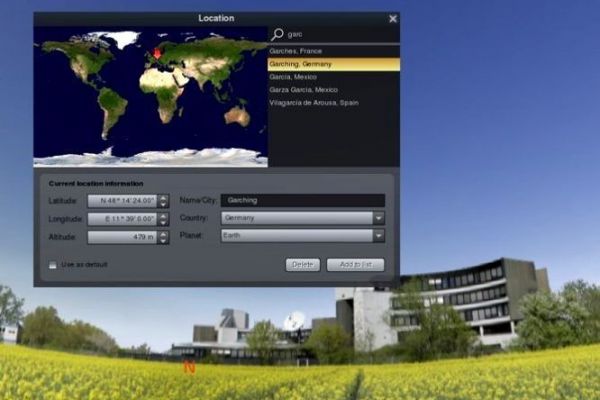Click the location search text field
This screenshot has height=400, width=600.
pyautogui.click(x=340, y=33)
